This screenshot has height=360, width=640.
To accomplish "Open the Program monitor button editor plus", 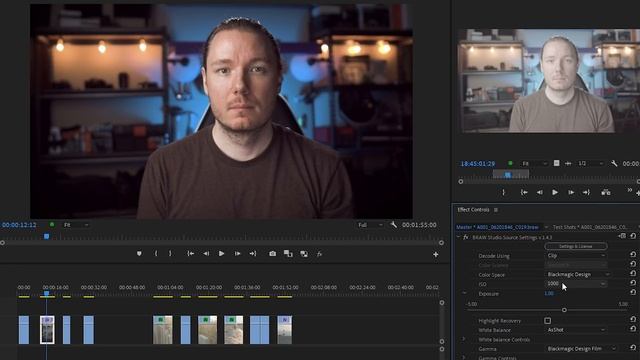I will 436,254.
